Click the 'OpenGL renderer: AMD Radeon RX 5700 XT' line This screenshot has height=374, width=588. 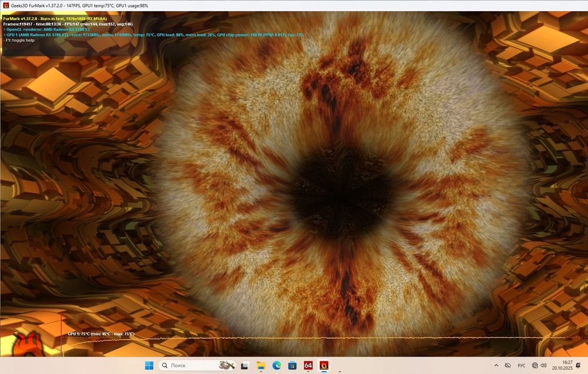coord(47,29)
